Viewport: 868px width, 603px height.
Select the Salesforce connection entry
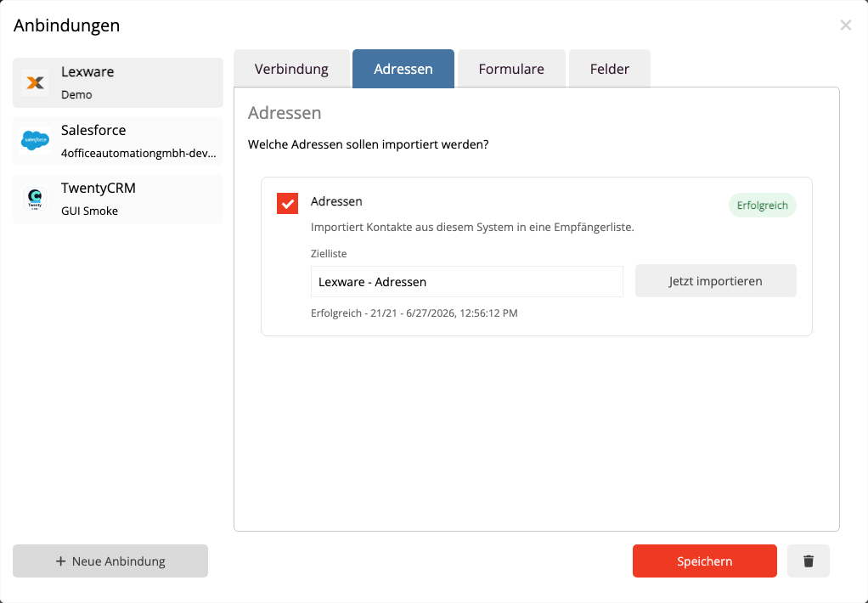118,141
